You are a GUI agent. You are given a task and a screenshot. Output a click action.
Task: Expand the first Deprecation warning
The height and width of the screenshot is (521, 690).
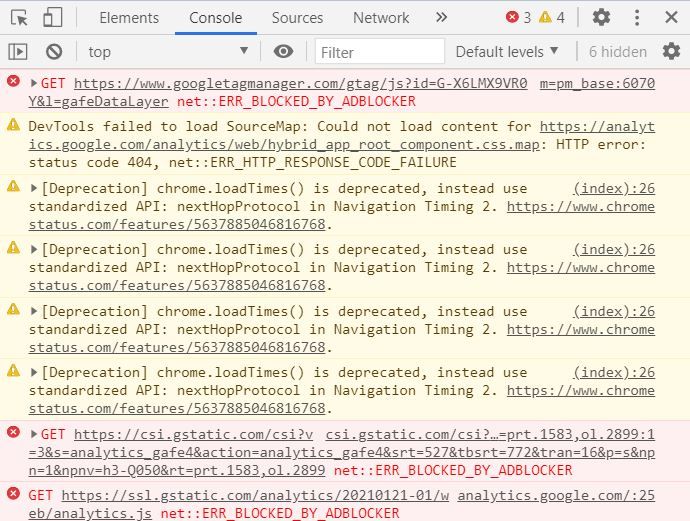click(x=33, y=188)
